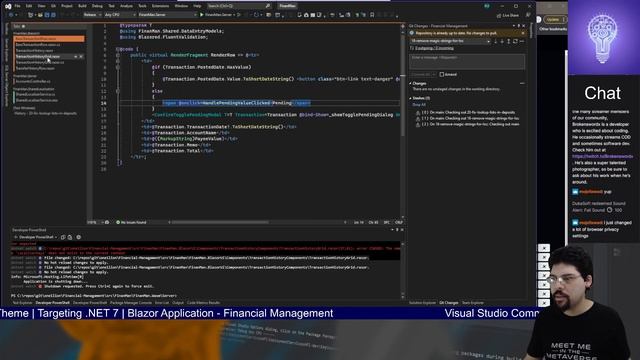
Task: Open Git Changes more actions ellipsis
Action: click(x=522, y=42)
